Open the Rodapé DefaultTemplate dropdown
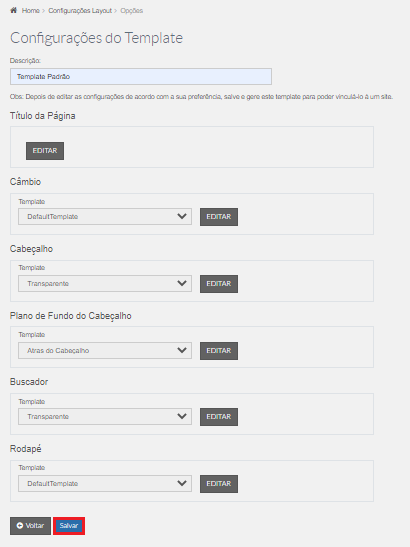This screenshot has height=547, width=410. pyautogui.click(x=105, y=484)
